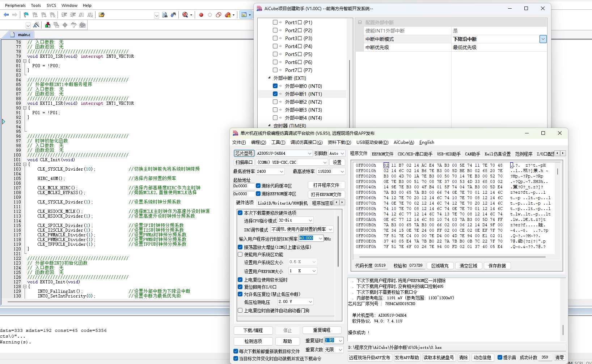The width and height of the screenshot is (592, 364).
Task: Toggle the bookmark flag icon in toolbar
Action: click(26, 15)
